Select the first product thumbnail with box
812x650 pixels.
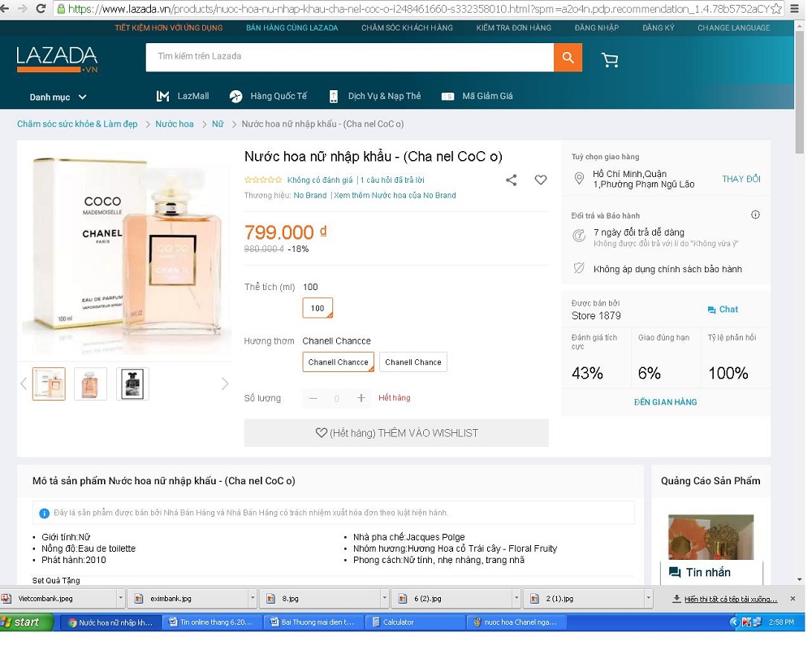[50, 383]
